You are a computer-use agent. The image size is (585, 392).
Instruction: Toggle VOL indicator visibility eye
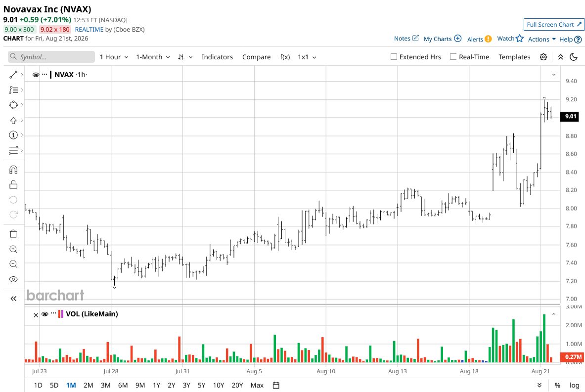click(x=45, y=314)
